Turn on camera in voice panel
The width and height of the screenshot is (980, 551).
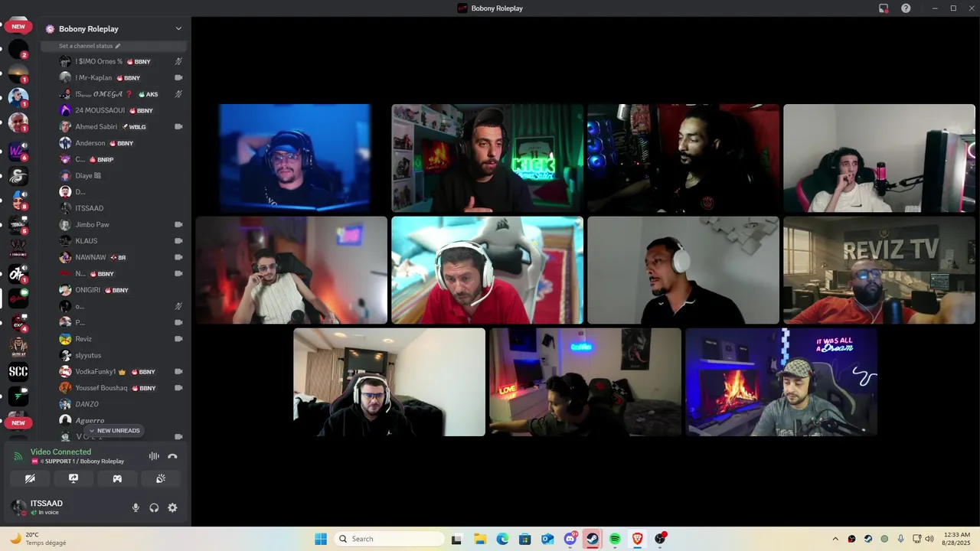pos(30,478)
